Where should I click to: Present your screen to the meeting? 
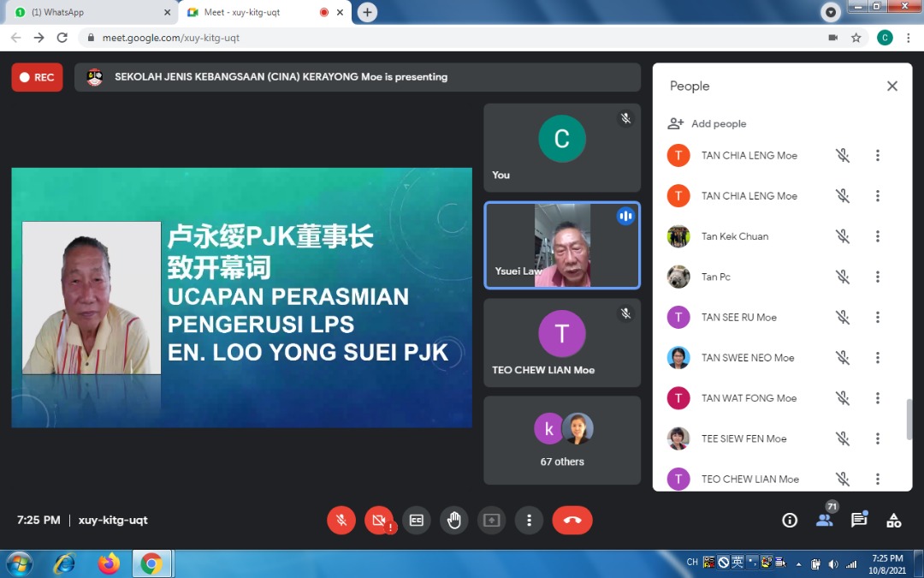[x=492, y=520]
